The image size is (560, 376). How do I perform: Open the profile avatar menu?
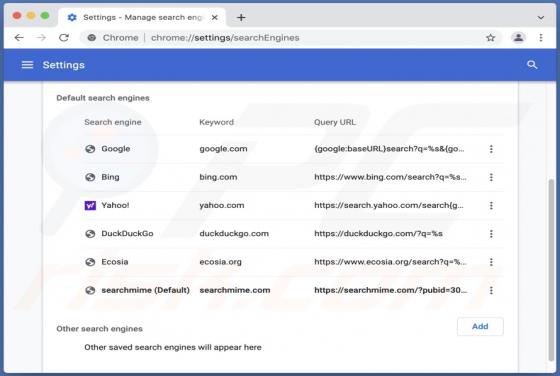point(518,37)
